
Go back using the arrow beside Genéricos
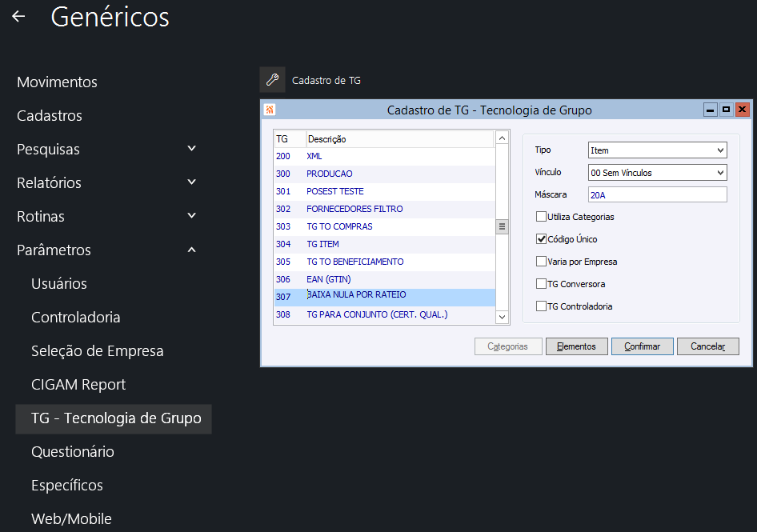(x=18, y=17)
